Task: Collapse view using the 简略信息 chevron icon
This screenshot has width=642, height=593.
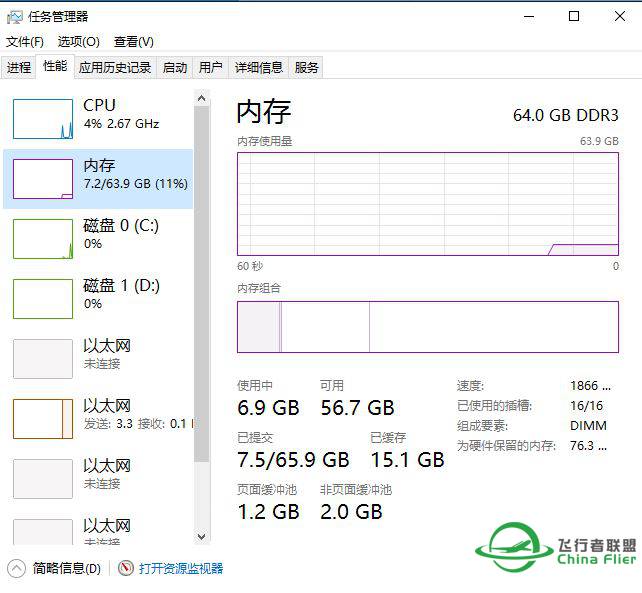Action: coord(16,568)
